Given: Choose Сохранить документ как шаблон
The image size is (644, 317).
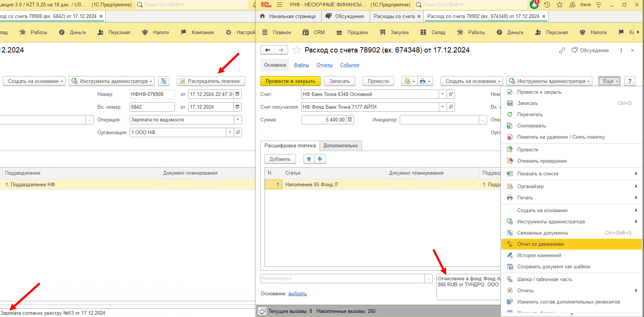Looking at the screenshot, I should point(572,266).
